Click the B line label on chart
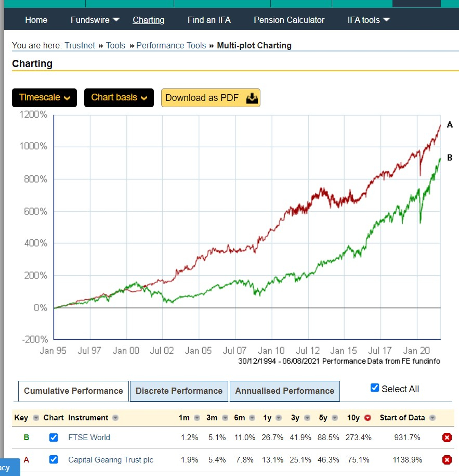Viewport: 459px width, 476px height. [450, 158]
